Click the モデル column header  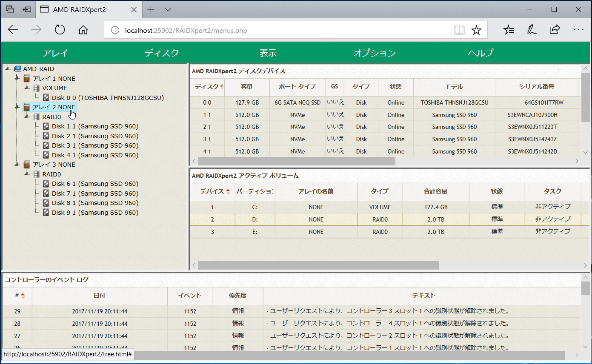pyautogui.click(x=454, y=87)
